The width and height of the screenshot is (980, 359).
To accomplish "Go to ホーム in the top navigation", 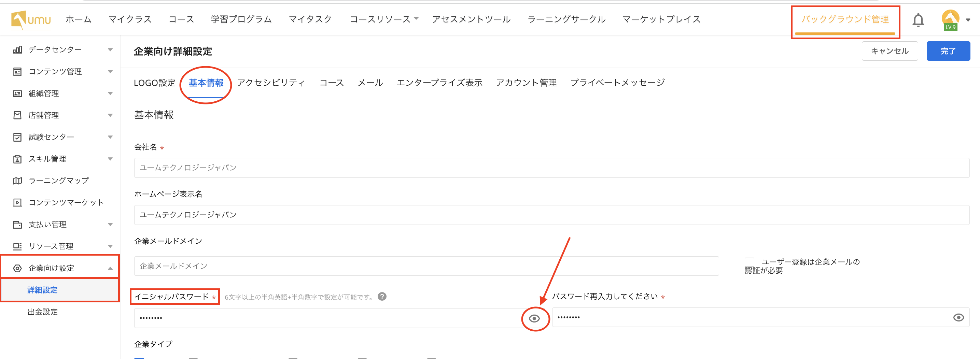I will pos(79,19).
